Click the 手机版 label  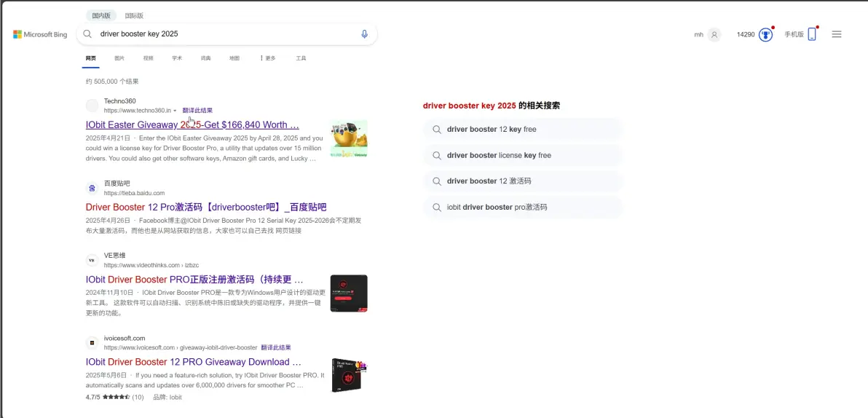pyautogui.click(x=794, y=34)
